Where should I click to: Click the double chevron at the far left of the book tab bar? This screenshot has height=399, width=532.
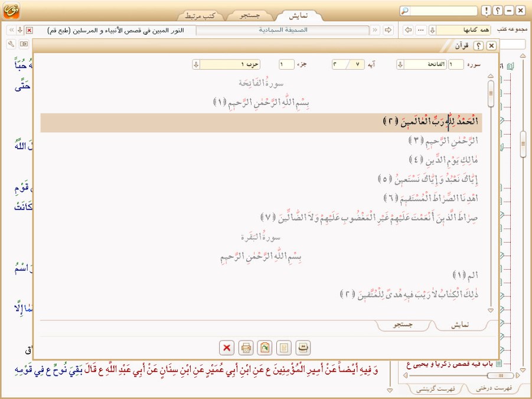(x=11, y=30)
